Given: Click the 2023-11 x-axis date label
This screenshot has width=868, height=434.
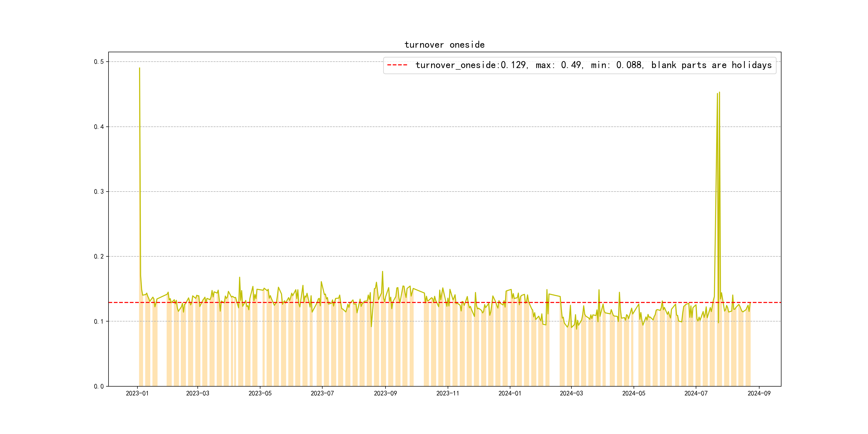Looking at the screenshot, I should point(447,393).
